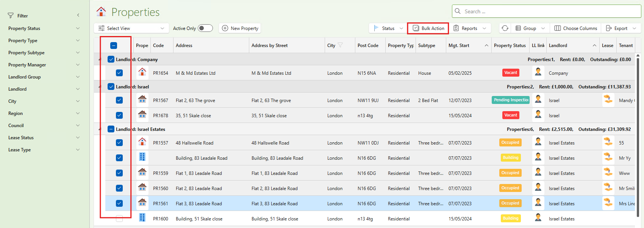The image size is (644, 228).
Task: Open the Select View dropdown
Action: (131, 28)
